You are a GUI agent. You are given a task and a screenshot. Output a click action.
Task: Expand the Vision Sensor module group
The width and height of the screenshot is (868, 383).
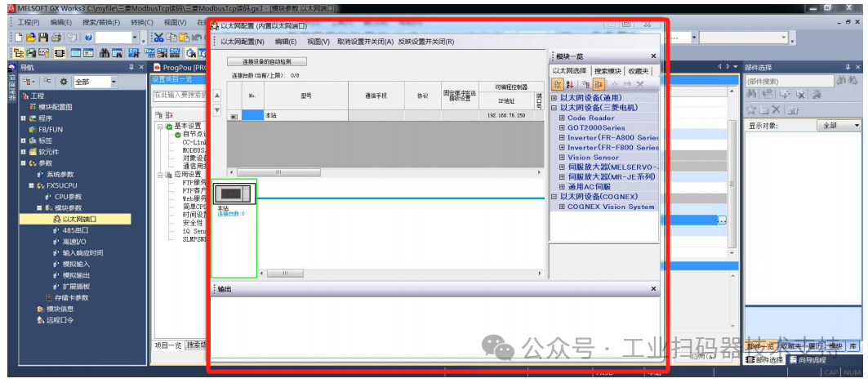tap(562, 157)
